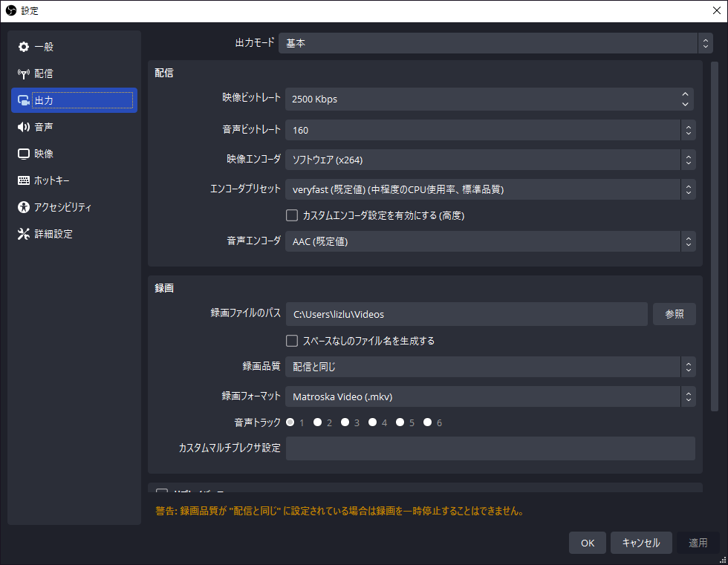Open the 映像 settings page
This screenshot has width=728, height=565.
point(74,154)
